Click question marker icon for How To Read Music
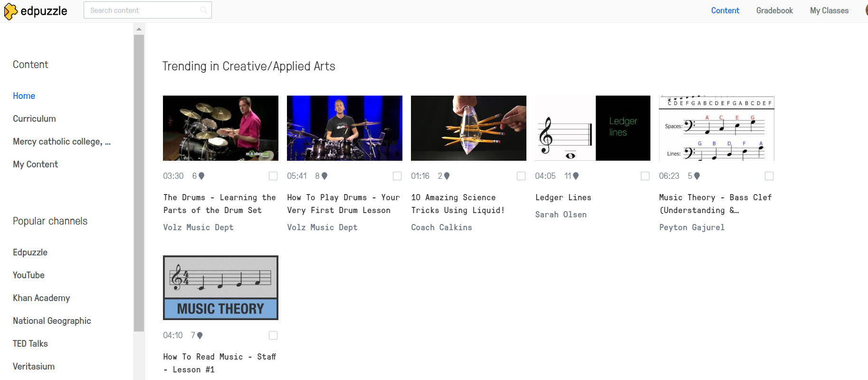The height and width of the screenshot is (380, 868). pos(200,335)
